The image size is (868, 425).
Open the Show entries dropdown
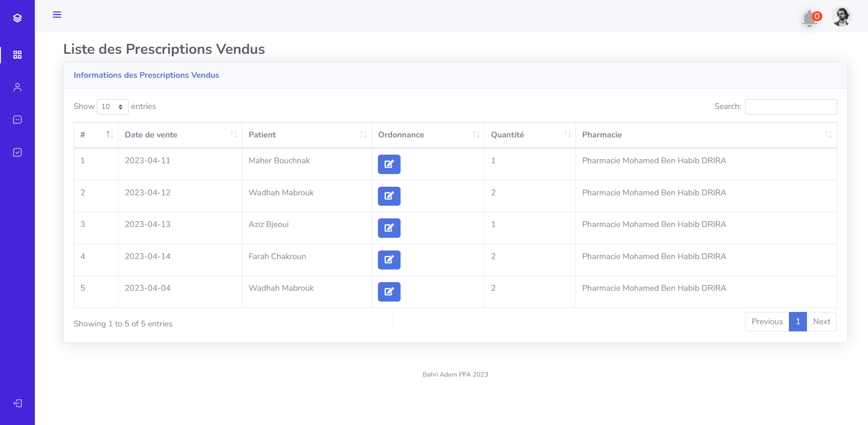112,107
